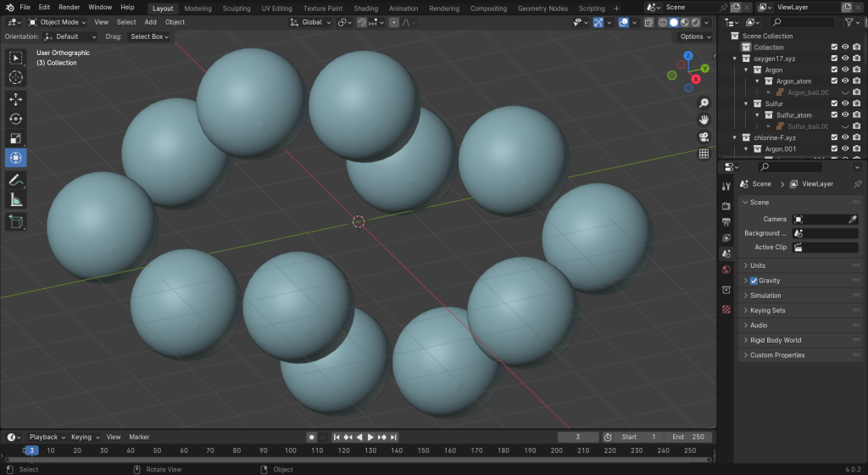Image resolution: width=868 pixels, height=475 pixels.
Task: Select the Rotate tool
Action: (x=16, y=119)
